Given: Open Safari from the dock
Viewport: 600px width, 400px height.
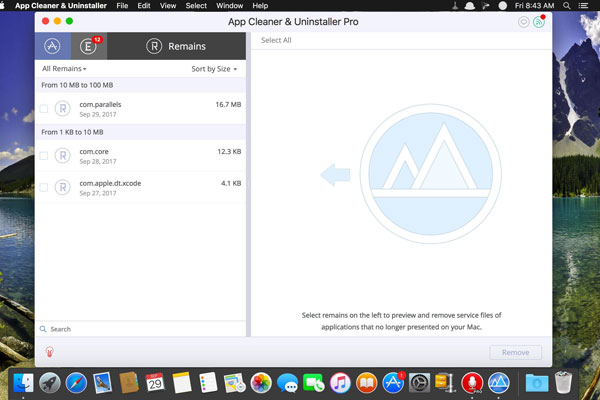Looking at the screenshot, I should click(75, 382).
